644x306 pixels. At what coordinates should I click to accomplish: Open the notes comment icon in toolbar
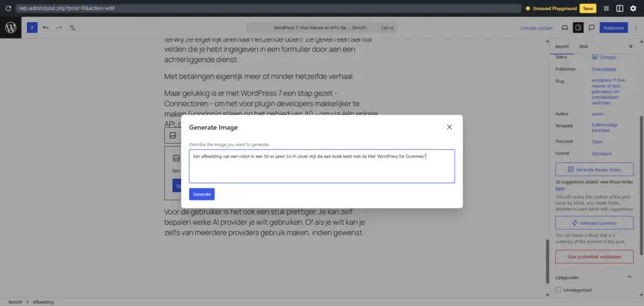click(x=592, y=28)
